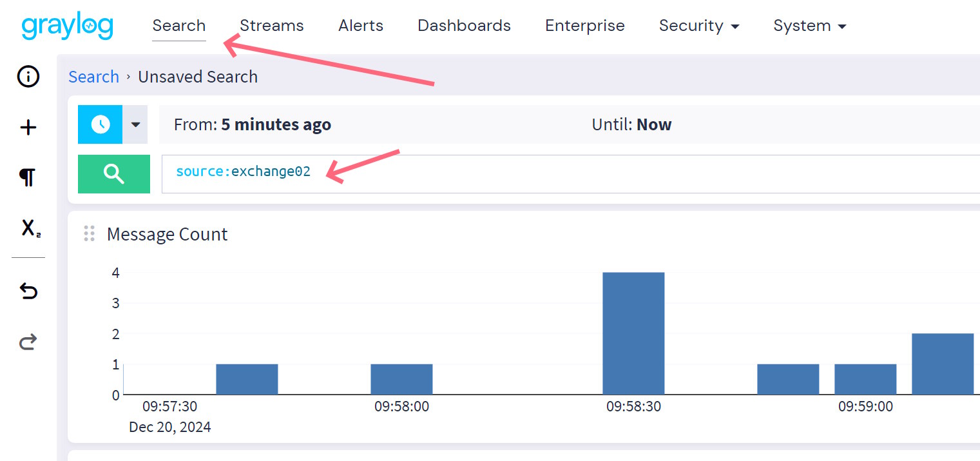Expand the Security menu
The width and height of the screenshot is (980, 461).
[698, 26]
